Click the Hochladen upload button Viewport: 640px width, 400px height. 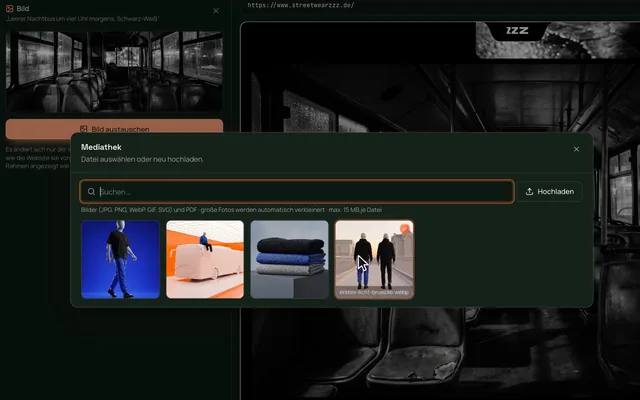click(549, 191)
